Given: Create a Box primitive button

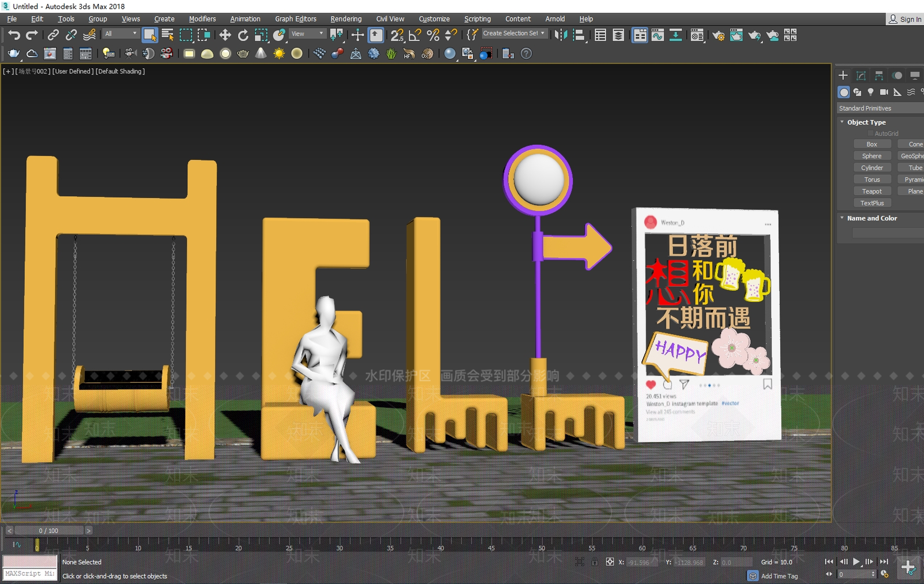Looking at the screenshot, I should [872, 144].
